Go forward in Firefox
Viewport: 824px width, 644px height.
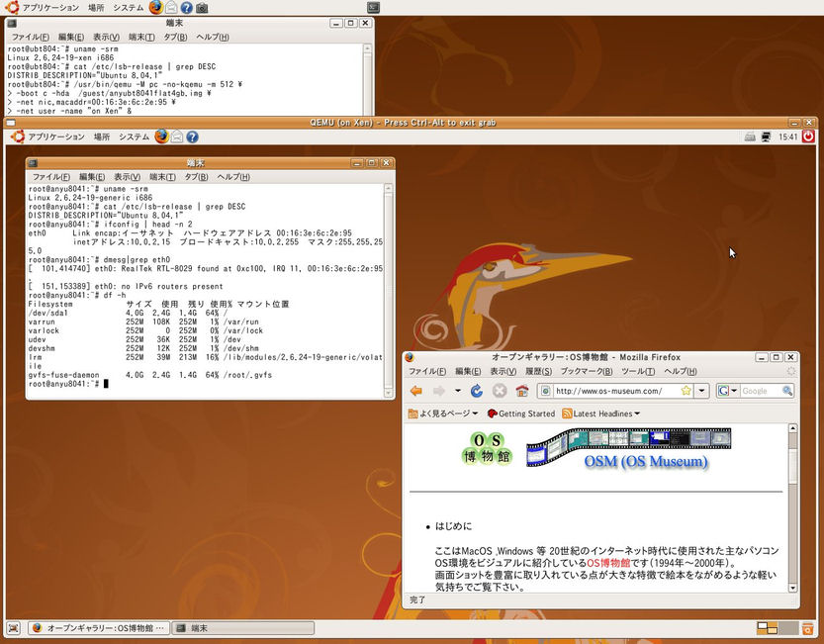(x=439, y=391)
